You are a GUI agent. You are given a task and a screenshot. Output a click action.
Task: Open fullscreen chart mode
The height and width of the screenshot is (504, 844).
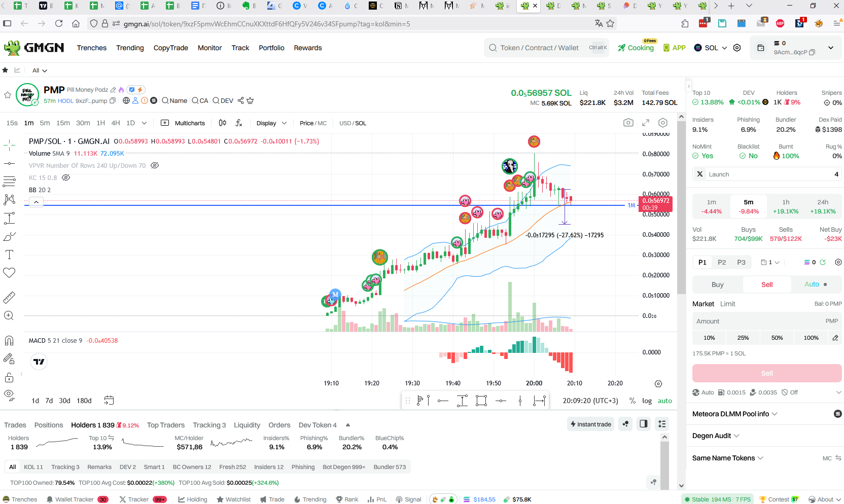[646, 123]
